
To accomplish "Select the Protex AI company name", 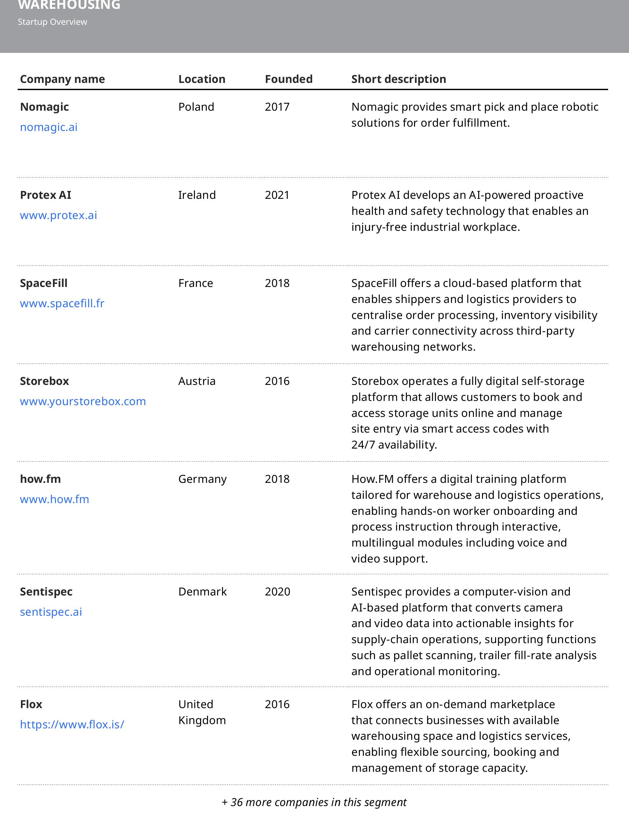I will [46, 195].
